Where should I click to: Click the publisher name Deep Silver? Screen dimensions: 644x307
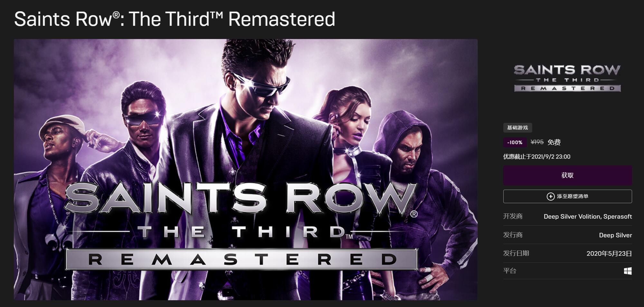pos(615,235)
